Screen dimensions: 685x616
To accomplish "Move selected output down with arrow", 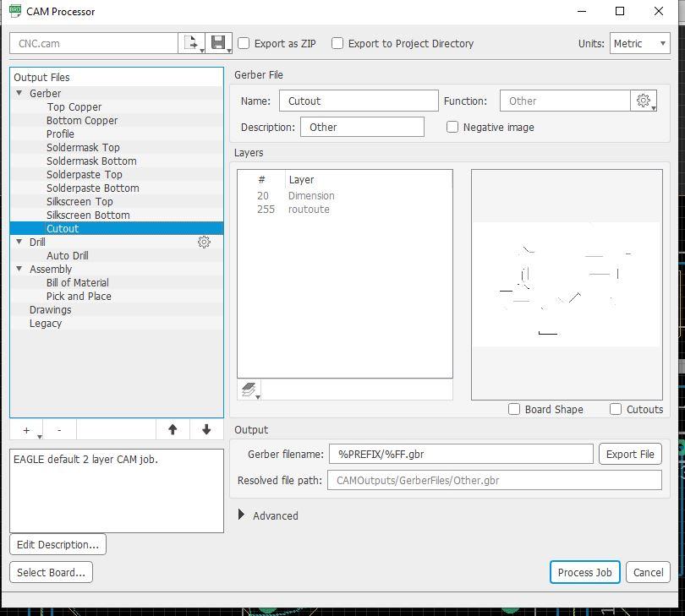I will click(206, 430).
